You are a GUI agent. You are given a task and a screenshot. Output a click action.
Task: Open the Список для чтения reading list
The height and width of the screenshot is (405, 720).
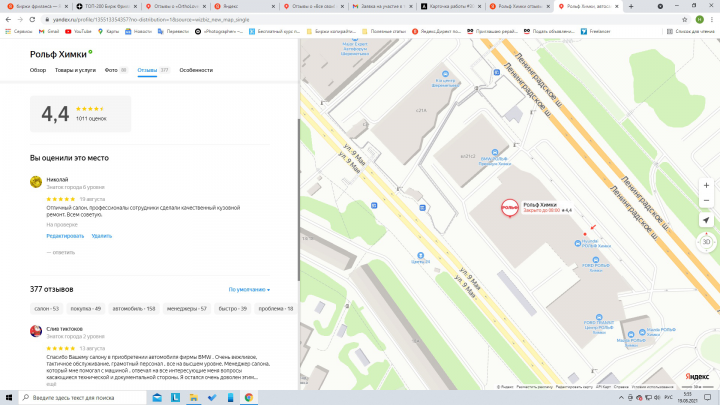point(691,32)
